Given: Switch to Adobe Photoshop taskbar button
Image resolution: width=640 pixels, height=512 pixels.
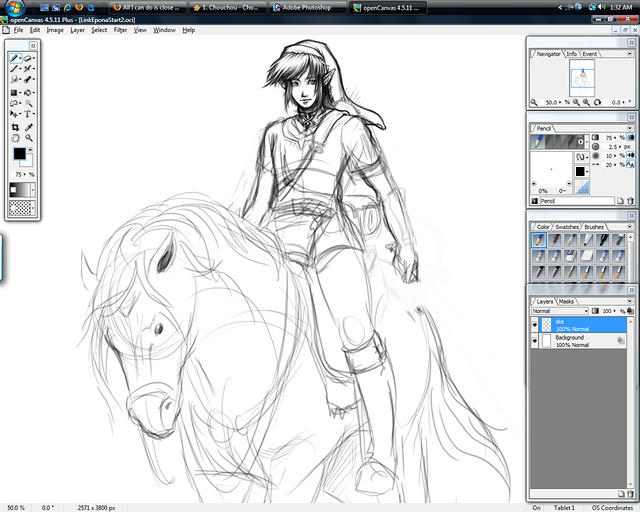Looking at the screenshot, I should click(x=307, y=7).
